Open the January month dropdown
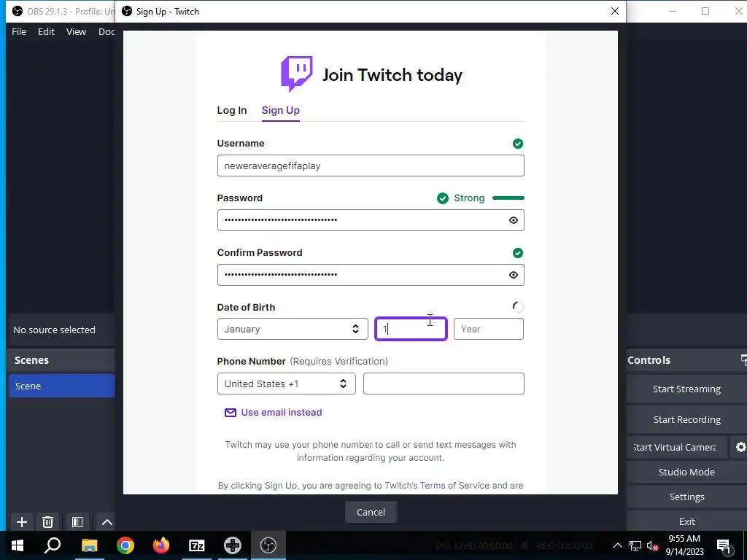The width and height of the screenshot is (747, 560). tap(293, 329)
